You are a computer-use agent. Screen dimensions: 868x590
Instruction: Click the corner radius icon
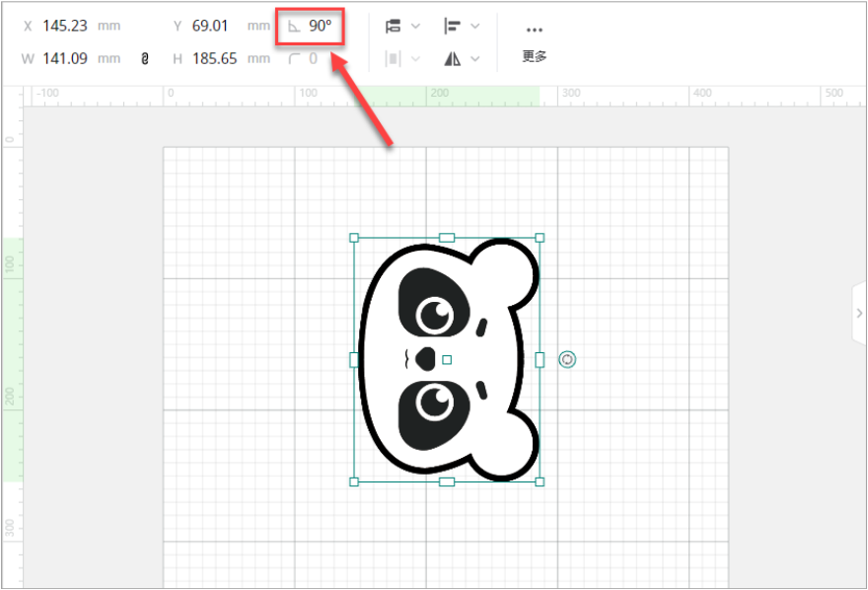(294, 59)
